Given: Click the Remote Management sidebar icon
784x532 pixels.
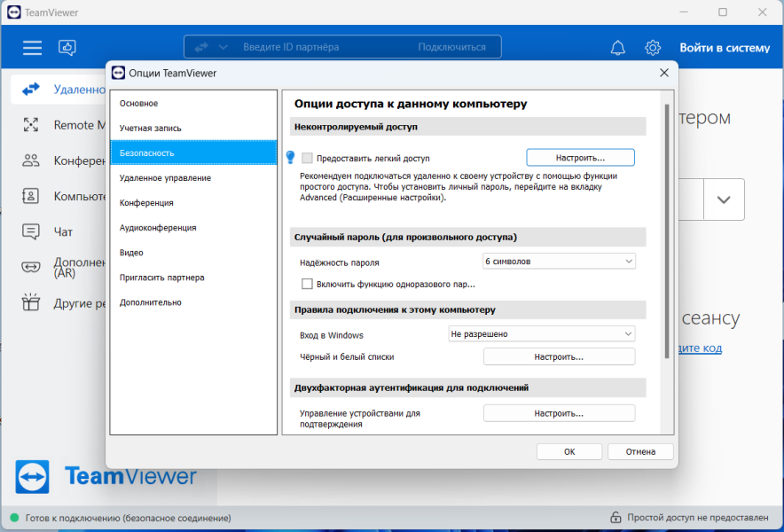Looking at the screenshot, I should coord(30,124).
